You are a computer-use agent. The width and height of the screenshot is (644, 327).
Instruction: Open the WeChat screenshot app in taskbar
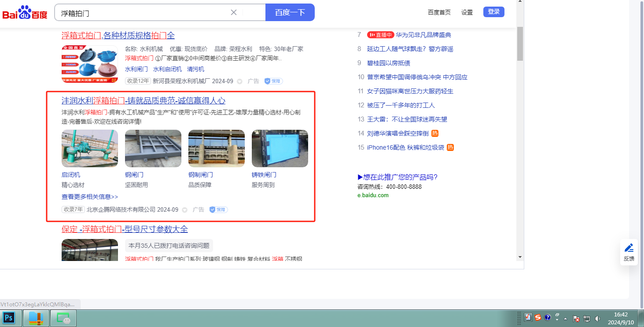[63, 318]
